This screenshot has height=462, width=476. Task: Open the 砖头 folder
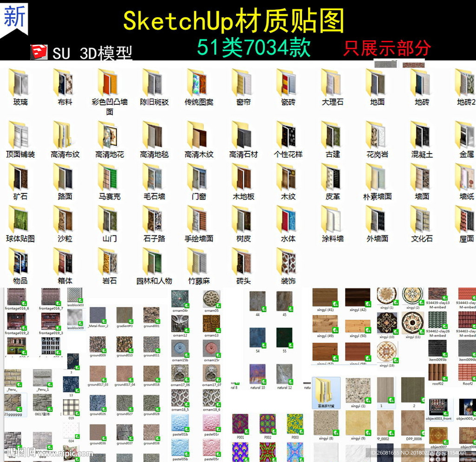[x=243, y=261]
